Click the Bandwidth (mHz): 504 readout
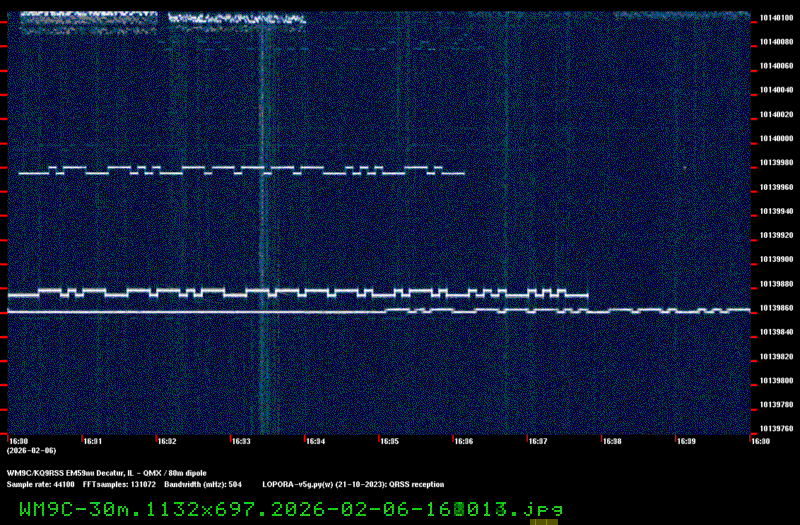Image resolution: width=800 pixels, height=525 pixels. click(x=199, y=484)
